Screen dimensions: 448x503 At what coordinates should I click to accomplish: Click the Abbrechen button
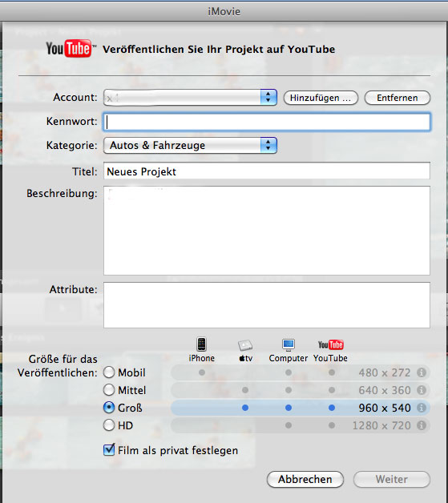tap(305, 479)
